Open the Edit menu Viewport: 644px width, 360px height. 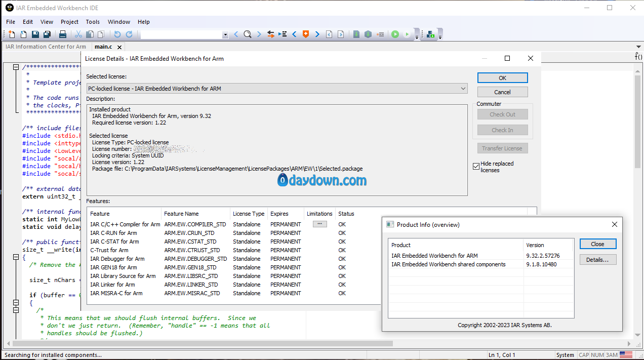[28, 22]
